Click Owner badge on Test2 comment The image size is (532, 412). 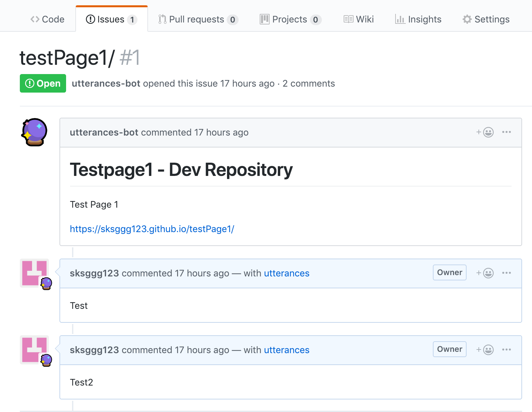[449, 349]
